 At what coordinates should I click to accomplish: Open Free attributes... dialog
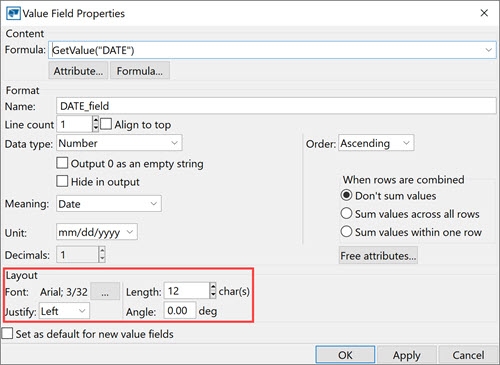pyautogui.click(x=378, y=256)
